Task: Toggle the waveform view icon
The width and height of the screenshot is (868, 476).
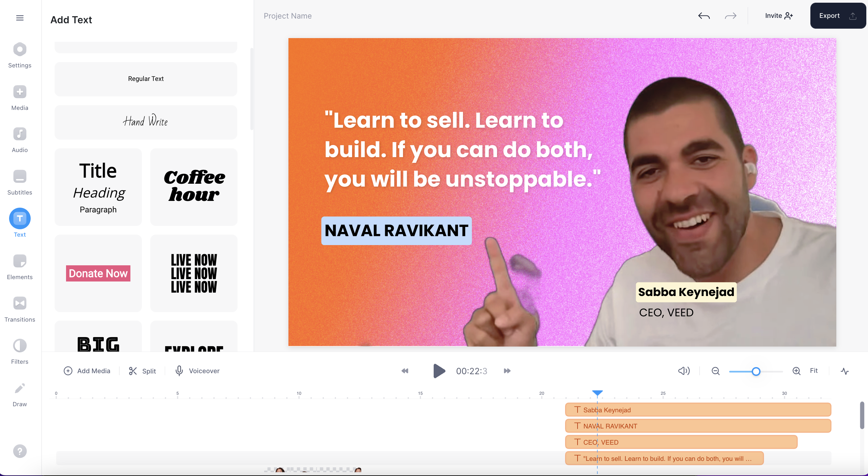Action: 844,371
